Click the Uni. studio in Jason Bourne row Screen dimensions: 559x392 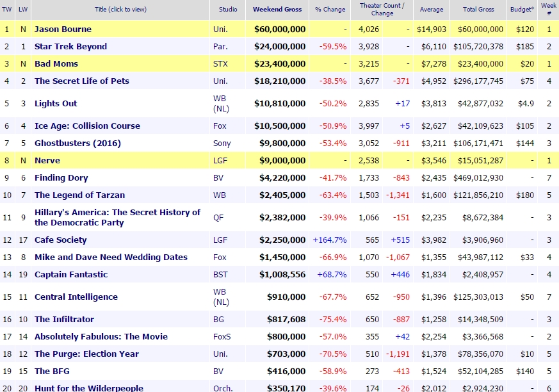coord(220,29)
